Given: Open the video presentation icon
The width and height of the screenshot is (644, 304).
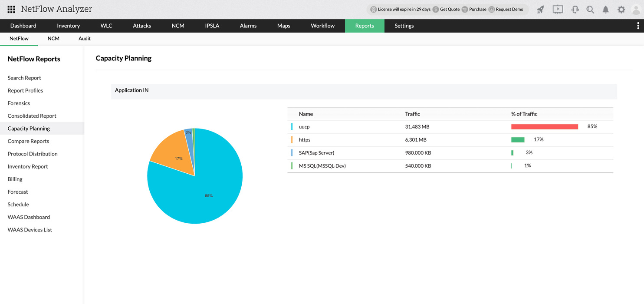Looking at the screenshot, I should click(x=558, y=9).
